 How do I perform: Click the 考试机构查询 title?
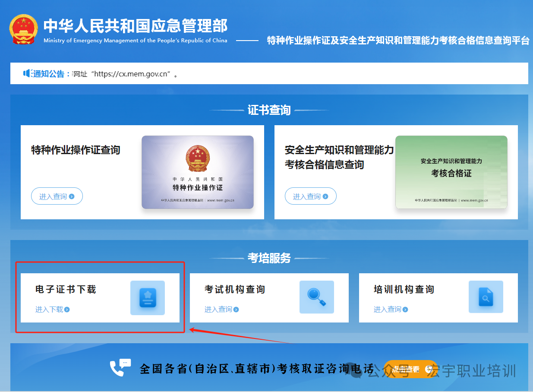coord(235,289)
